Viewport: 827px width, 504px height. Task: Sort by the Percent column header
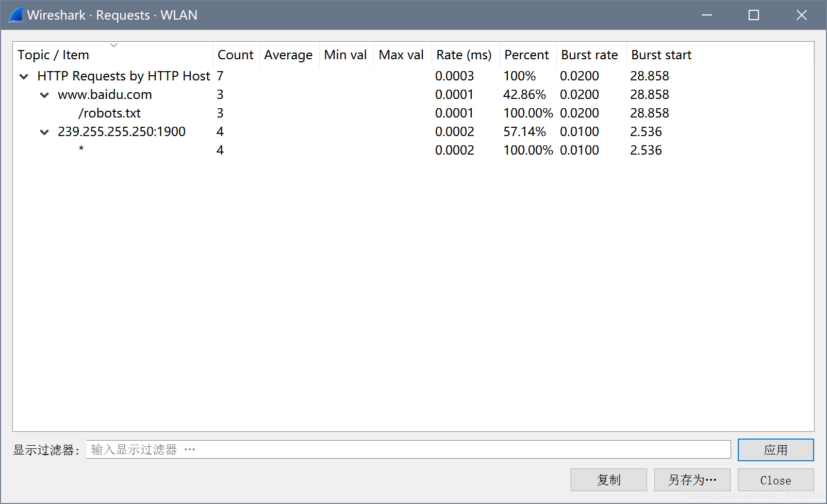click(527, 55)
